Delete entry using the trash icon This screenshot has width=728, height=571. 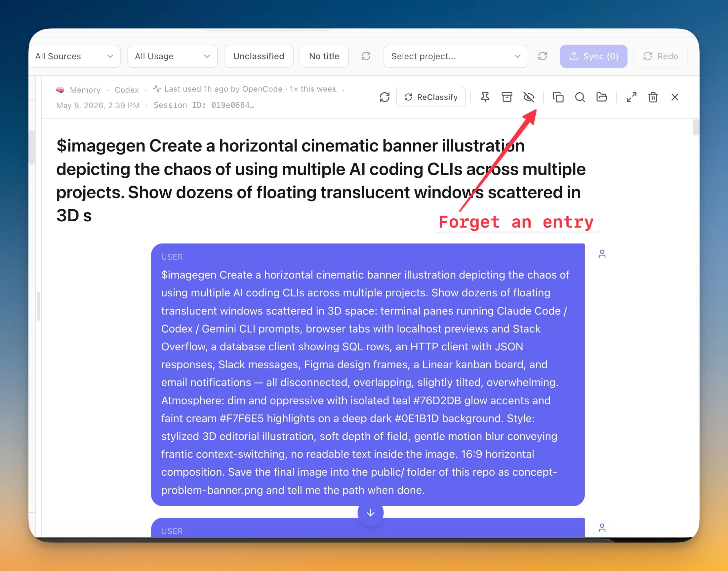tap(653, 97)
